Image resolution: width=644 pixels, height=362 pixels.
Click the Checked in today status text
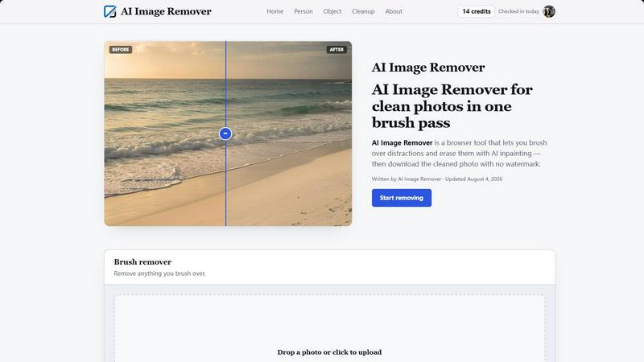(518, 11)
